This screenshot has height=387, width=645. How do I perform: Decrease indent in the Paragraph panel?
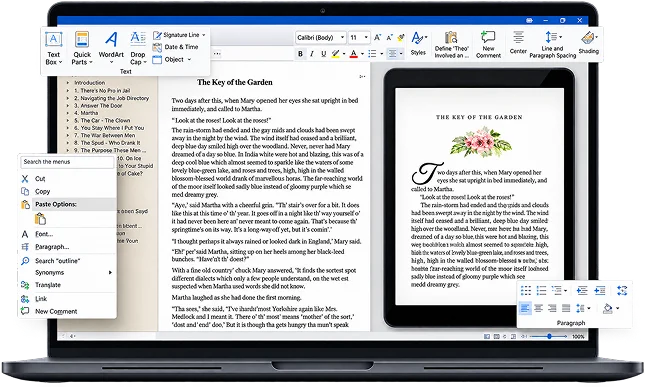[582, 291]
